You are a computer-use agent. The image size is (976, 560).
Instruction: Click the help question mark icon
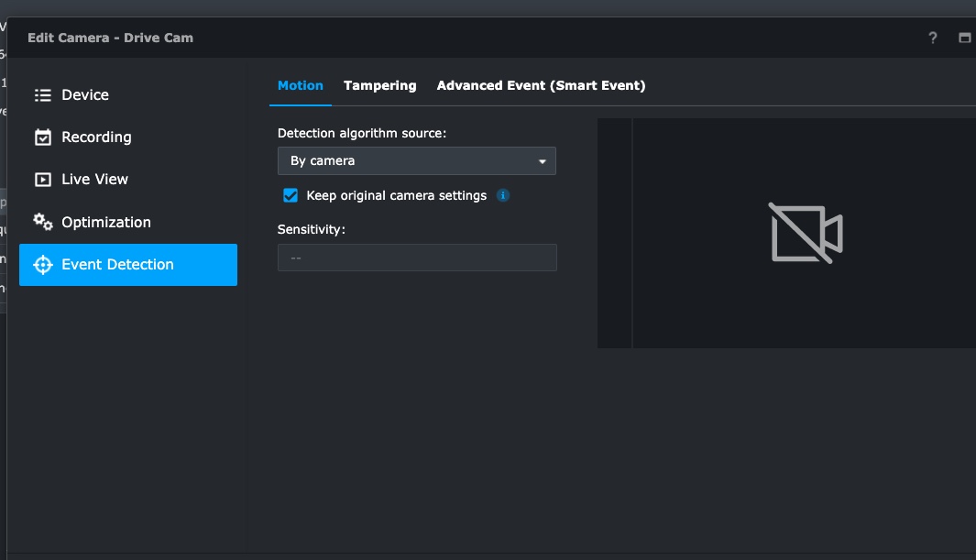pos(932,38)
